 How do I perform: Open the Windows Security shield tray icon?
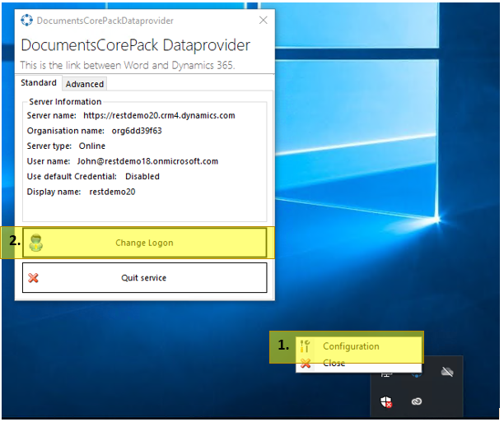[x=386, y=401]
